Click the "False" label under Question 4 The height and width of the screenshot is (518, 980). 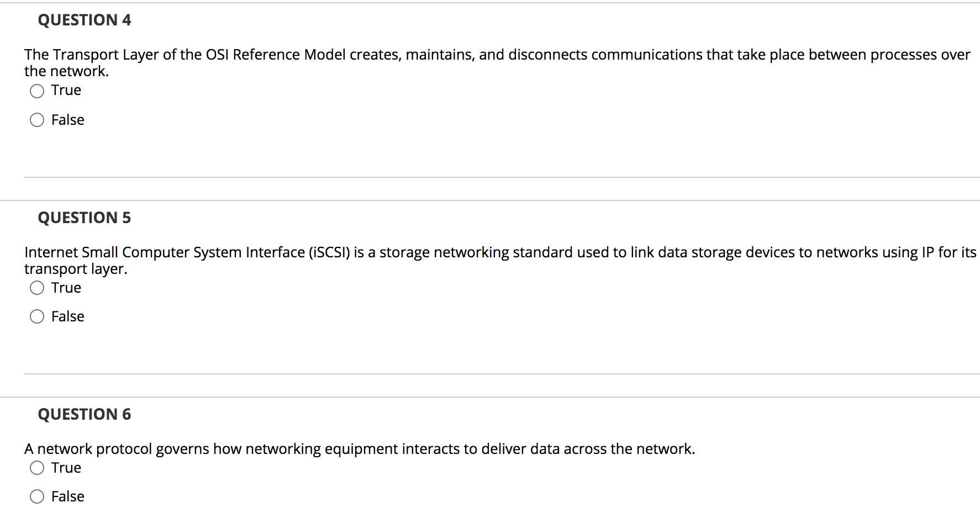[x=68, y=120]
